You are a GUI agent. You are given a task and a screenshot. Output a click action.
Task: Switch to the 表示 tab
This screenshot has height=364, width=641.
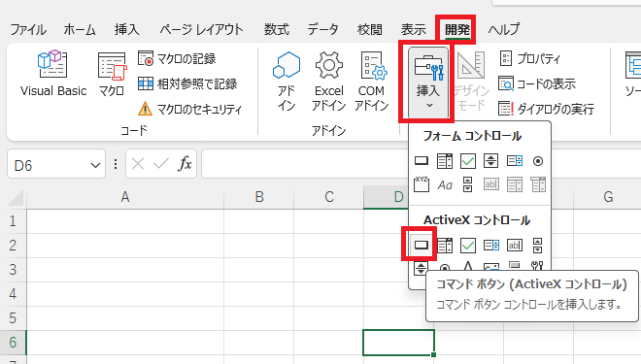[x=413, y=29]
